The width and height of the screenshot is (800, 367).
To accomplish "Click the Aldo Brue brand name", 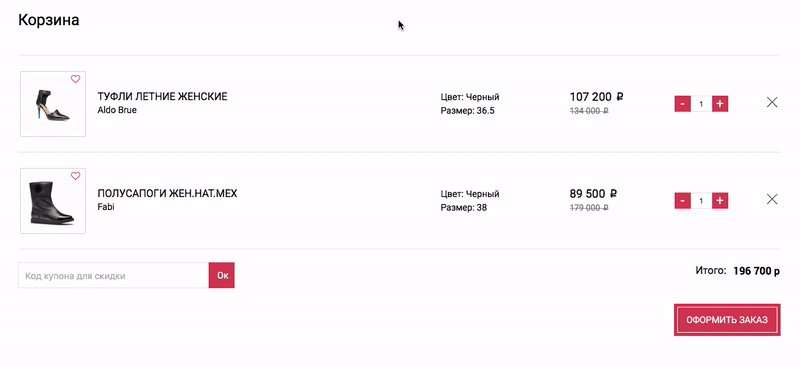I will [x=117, y=110].
